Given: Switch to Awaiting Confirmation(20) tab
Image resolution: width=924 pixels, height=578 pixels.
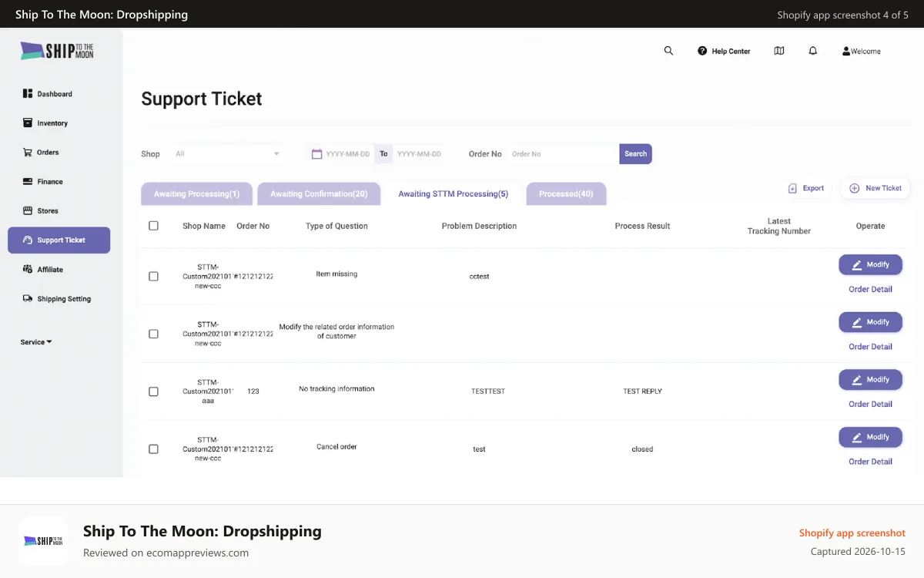Looking at the screenshot, I should click(x=319, y=193).
